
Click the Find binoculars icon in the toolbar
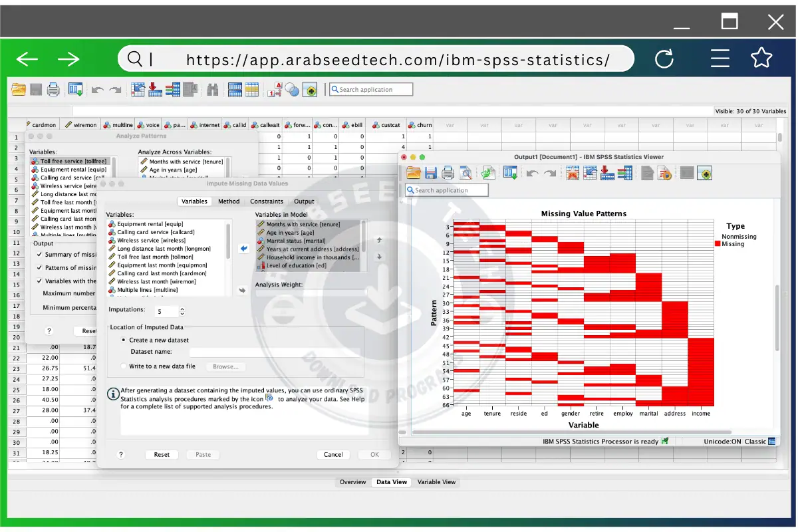(x=212, y=89)
